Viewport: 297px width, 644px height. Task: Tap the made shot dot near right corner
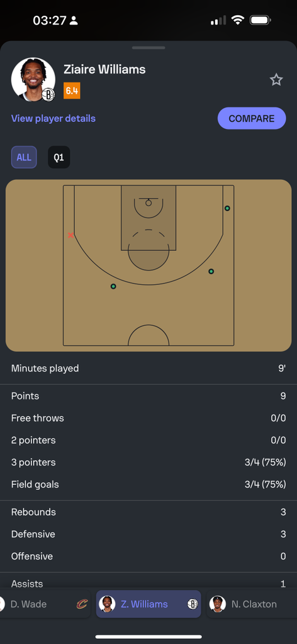tap(227, 208)
